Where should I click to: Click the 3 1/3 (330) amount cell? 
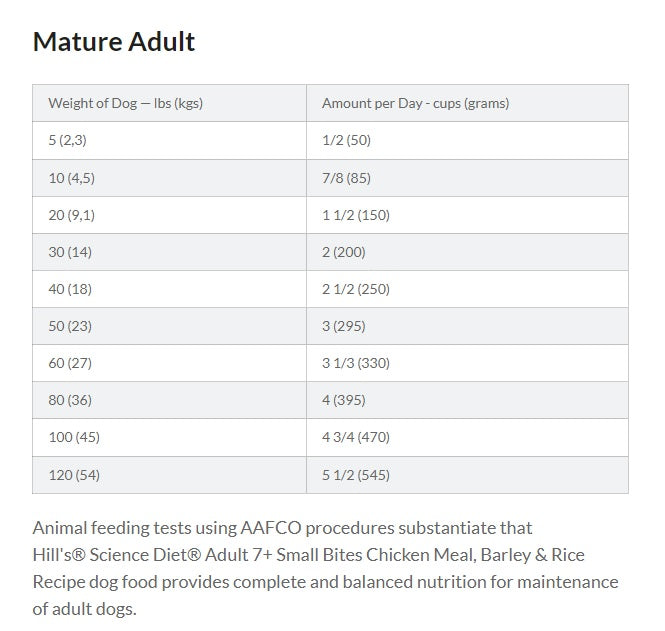467,363
